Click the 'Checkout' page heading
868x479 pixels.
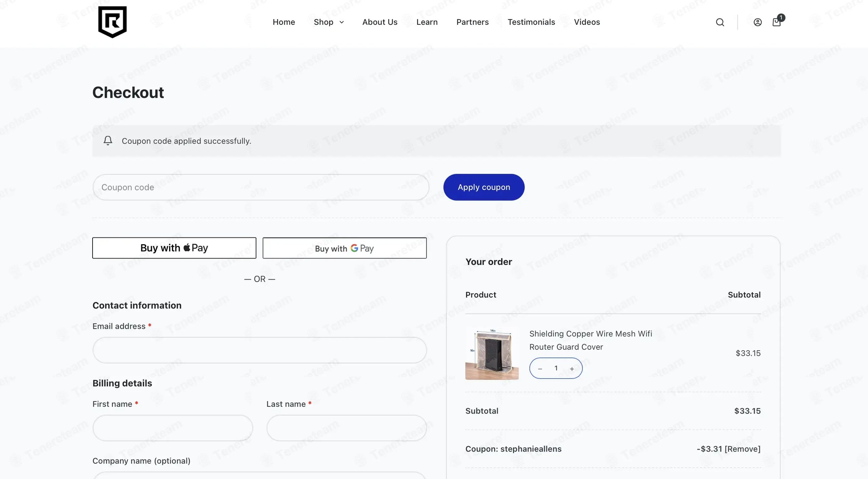click(x=128, y=93)
